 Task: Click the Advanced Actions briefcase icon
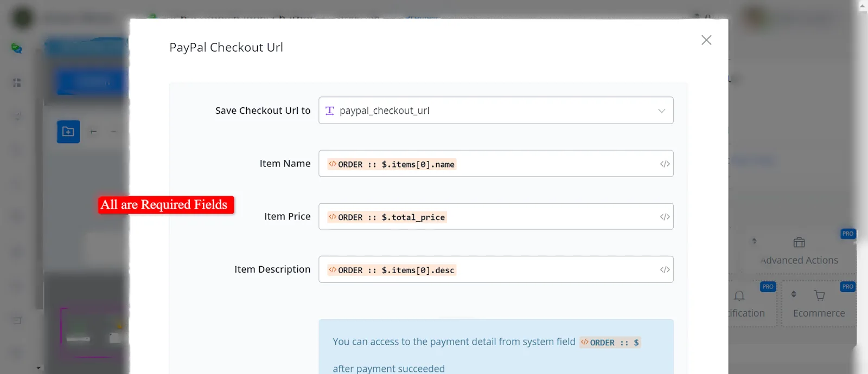[x=799, y=242]
